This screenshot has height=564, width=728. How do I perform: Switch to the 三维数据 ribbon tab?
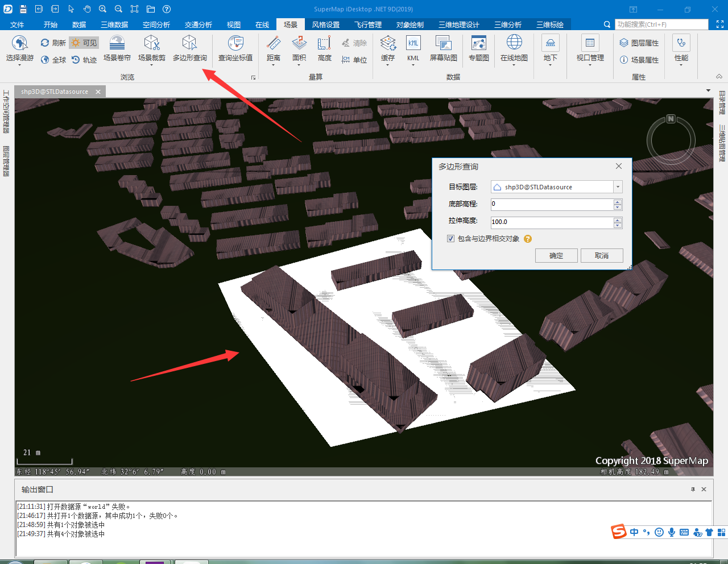coord(114,24)
